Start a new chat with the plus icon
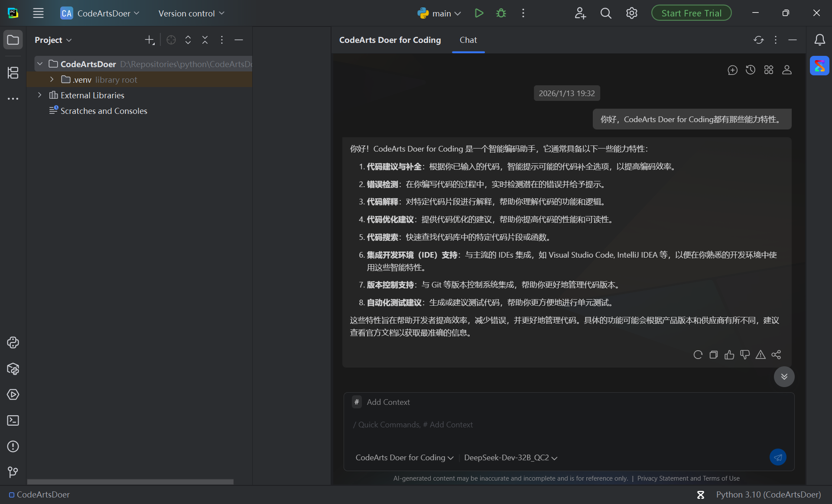 point(732,70)
